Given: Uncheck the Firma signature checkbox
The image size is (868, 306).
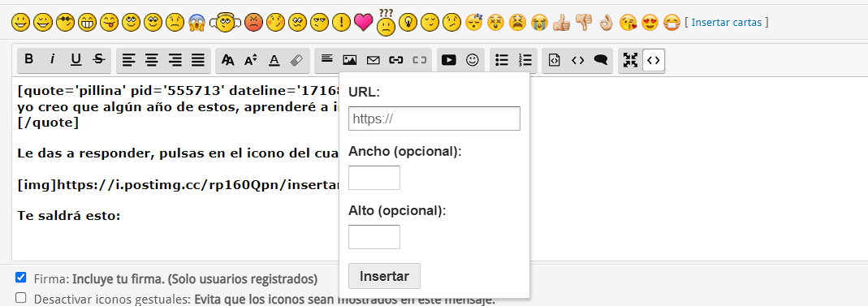Looking at the screenshot, I should pyautogui.click(x=21, y=278).
